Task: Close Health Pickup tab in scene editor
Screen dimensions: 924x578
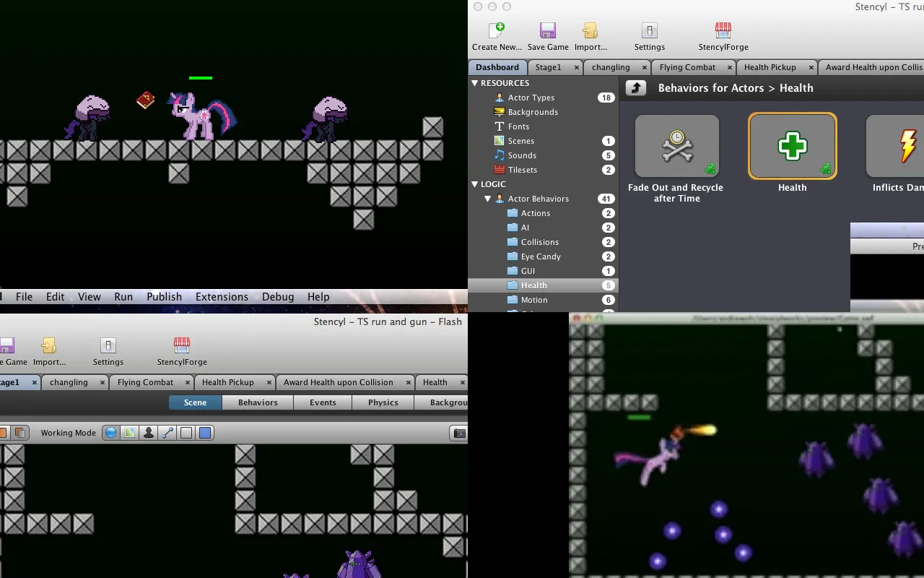Action: pos(269,382)
